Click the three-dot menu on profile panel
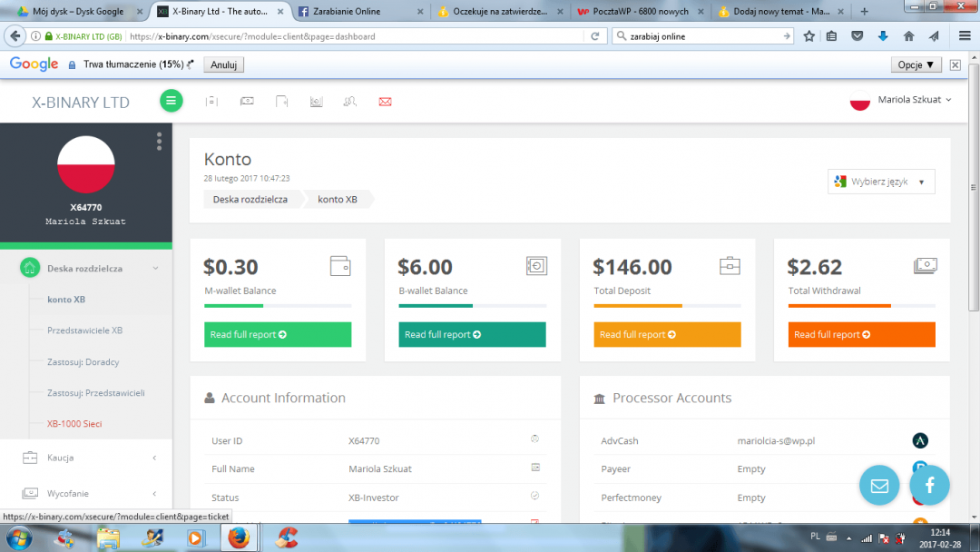The height and width of the screenshot is (552, 980). (159, 141)
